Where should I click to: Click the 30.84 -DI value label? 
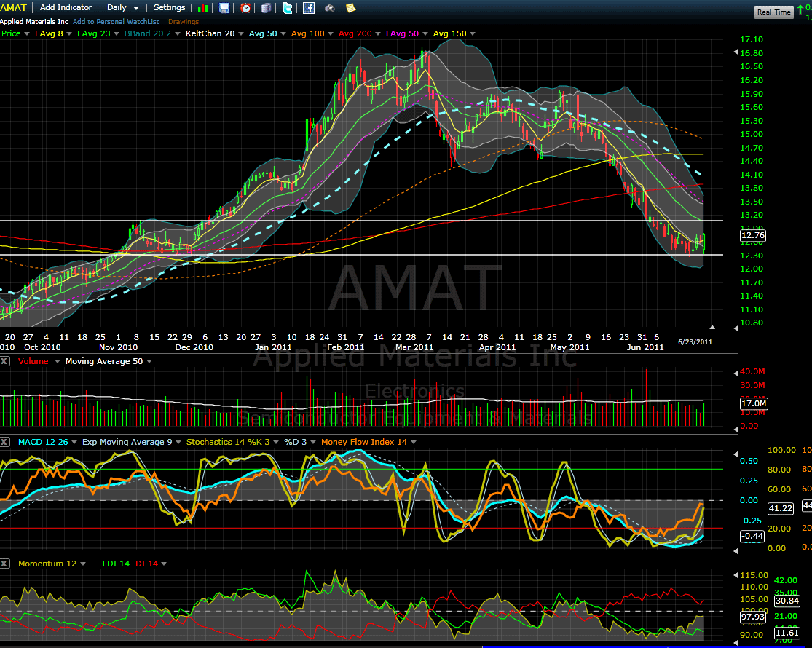tap(787, 601)
